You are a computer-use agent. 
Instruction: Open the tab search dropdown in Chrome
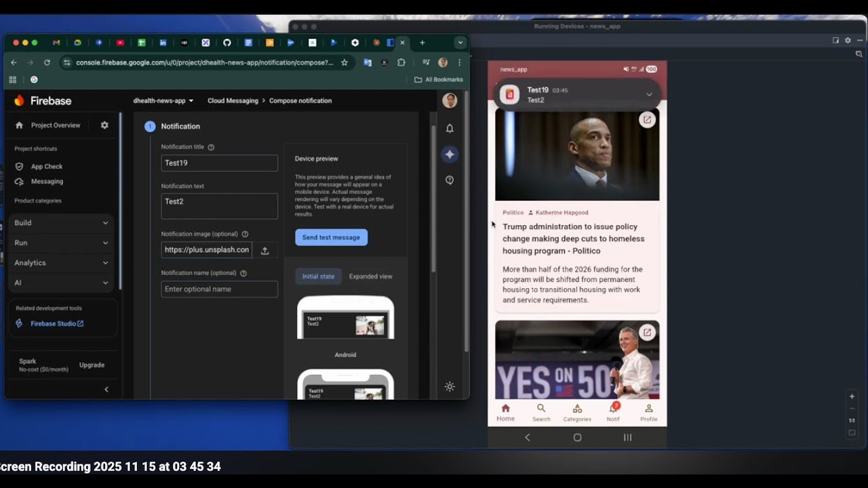[x=460, y=43]
